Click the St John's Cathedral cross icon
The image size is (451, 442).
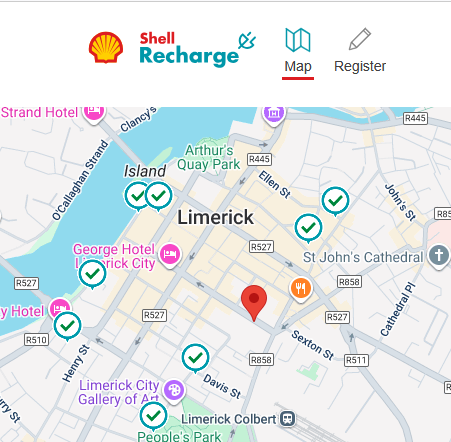[x=439, y=256]
